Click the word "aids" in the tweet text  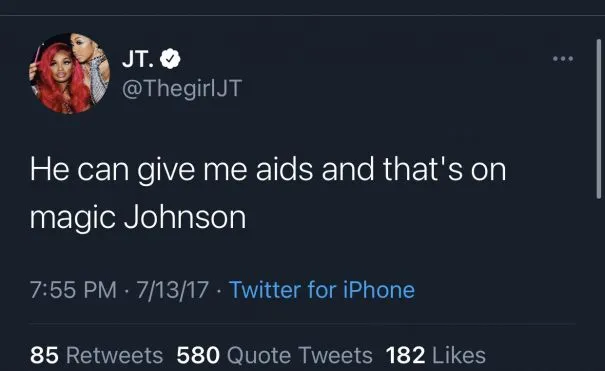coord(284,170)
